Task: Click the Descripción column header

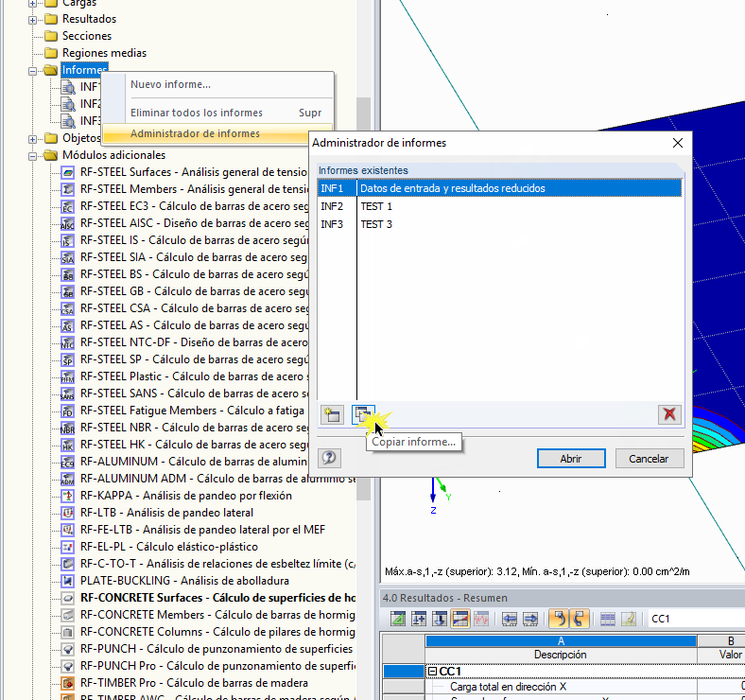Action: click(x=561, y=655)
